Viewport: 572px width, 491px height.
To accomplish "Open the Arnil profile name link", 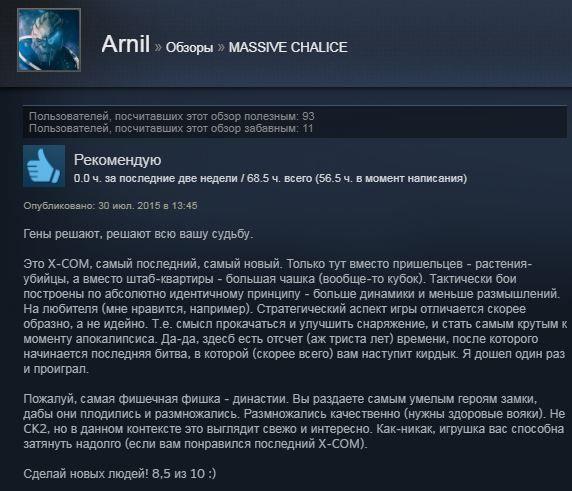I will point(125,45).
